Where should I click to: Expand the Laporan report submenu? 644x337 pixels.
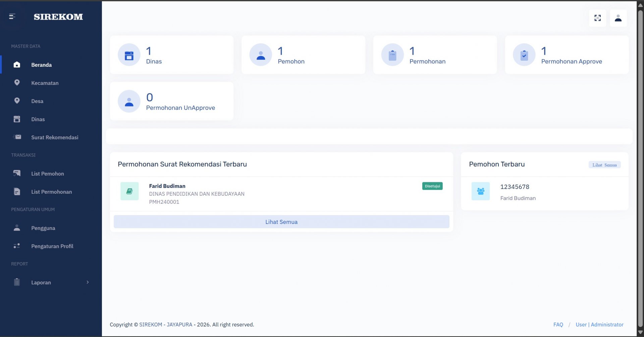pos(41,283)
